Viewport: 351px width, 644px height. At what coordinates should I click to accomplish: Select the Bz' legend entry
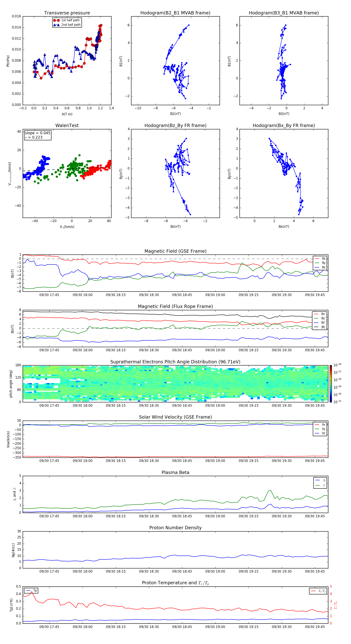coord(320,323)
